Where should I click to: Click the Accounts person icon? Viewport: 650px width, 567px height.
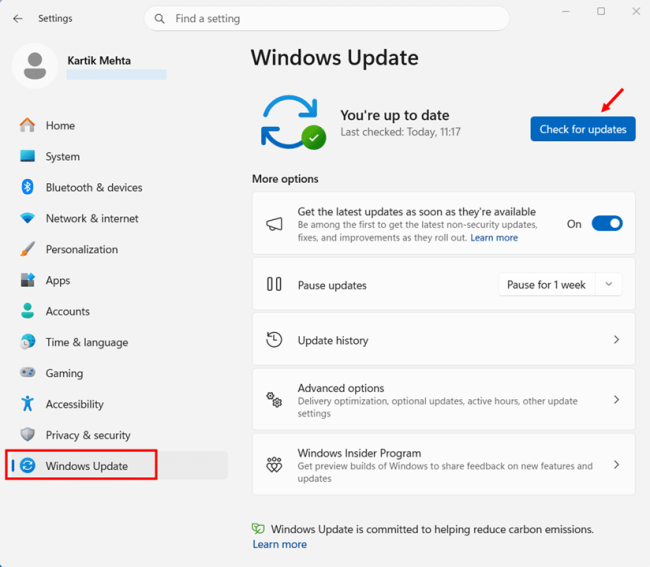click(27, 311)
